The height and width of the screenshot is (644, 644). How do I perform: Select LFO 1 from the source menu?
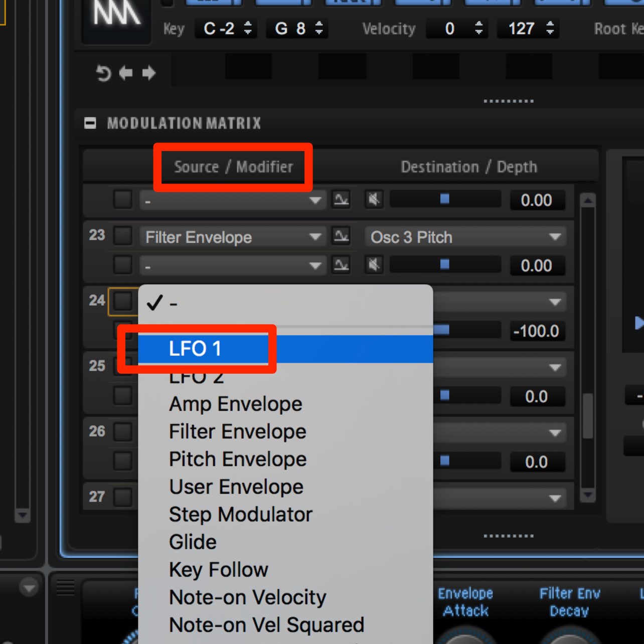285,349
